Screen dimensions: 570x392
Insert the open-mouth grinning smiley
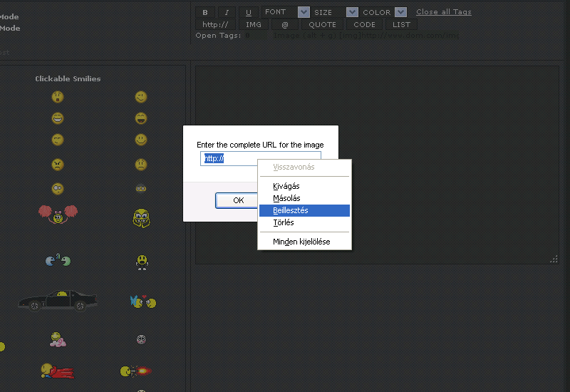(x=141, y=118)
